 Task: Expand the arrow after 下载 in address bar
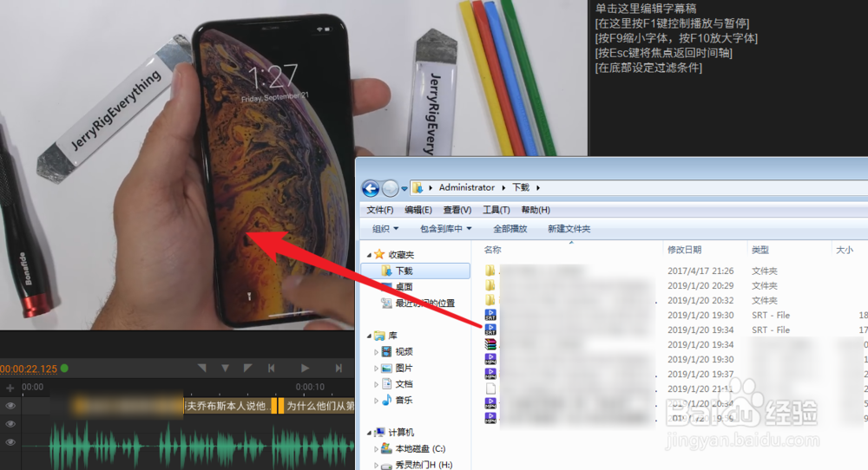click(x=537, y=188)
